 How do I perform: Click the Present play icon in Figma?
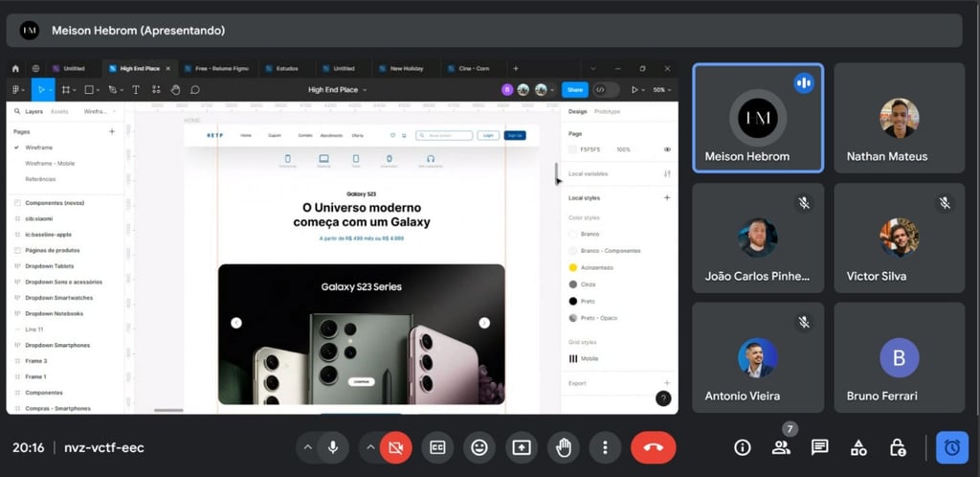coord(635,90)
